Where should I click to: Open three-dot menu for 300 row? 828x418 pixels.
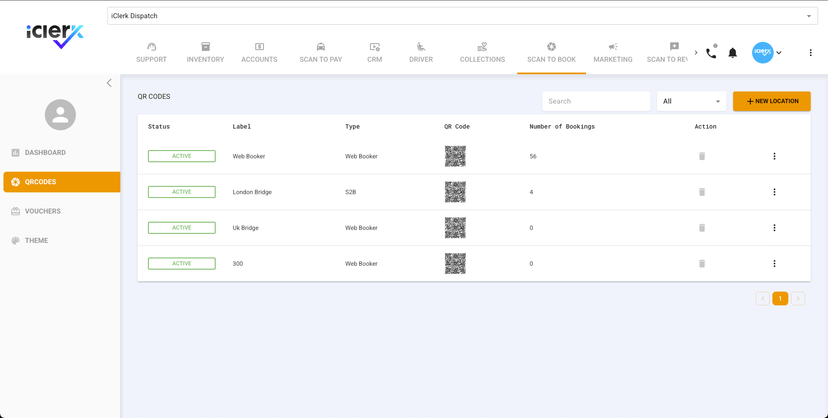click(774, 264)
